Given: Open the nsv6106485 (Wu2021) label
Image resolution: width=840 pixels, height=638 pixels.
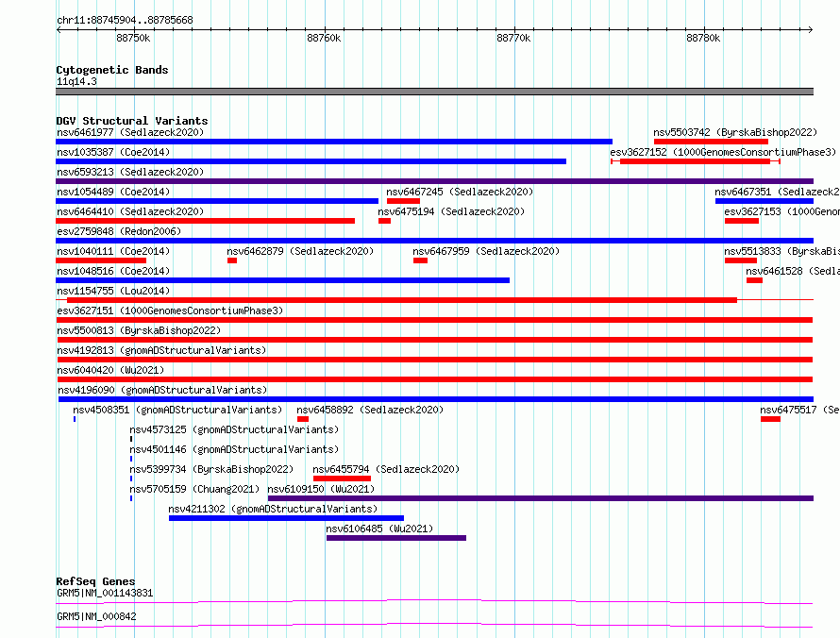Looking at the screenshot, I should tap(379, 529).
